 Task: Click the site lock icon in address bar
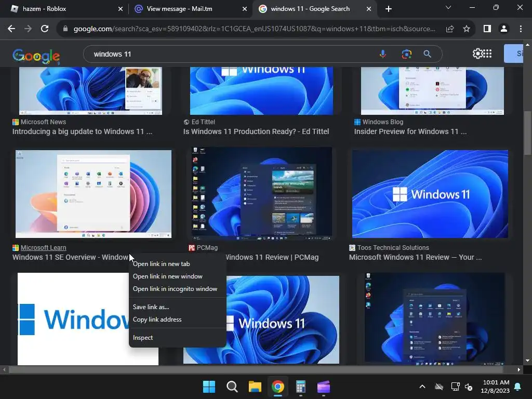tap(65, 29)
